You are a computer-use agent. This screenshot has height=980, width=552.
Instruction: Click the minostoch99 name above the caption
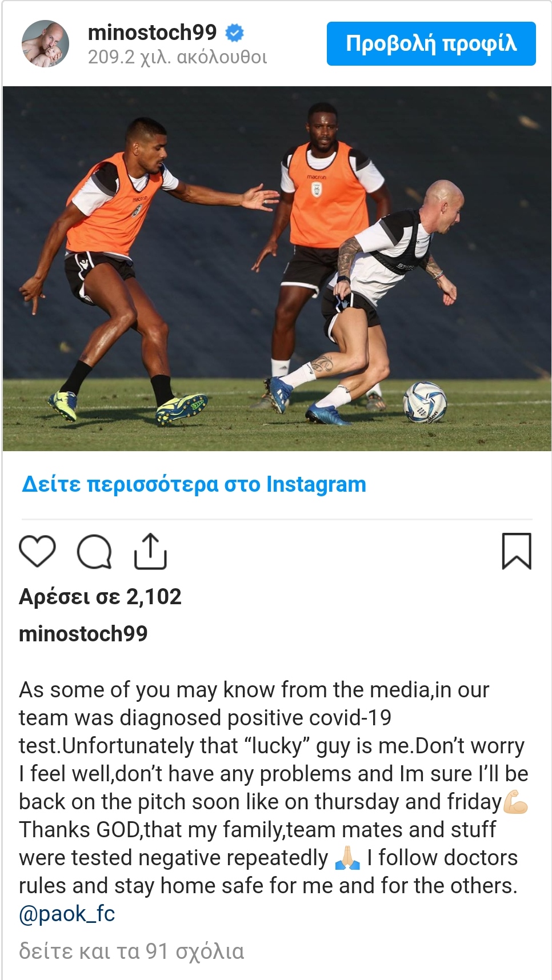83,633
